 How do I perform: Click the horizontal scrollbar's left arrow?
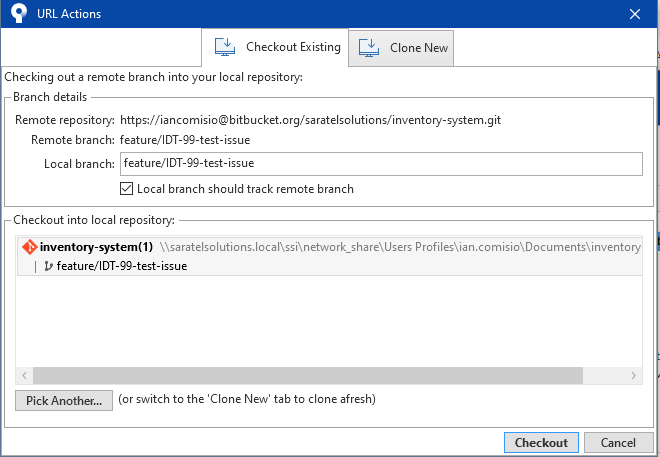(x=24, y=375)
